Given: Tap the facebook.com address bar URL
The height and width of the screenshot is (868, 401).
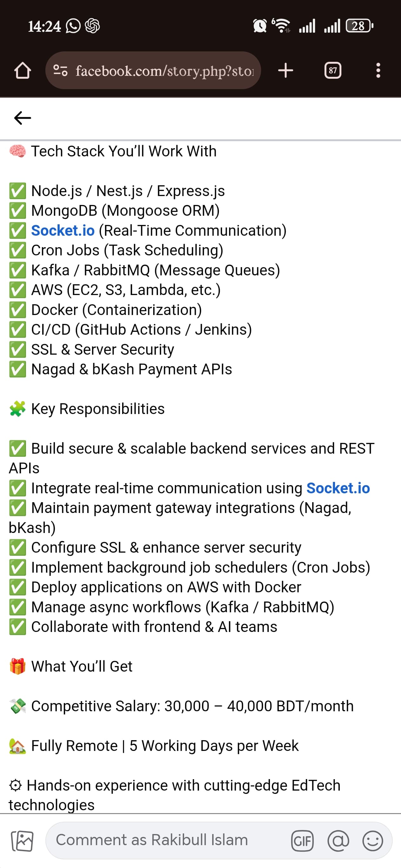Looking at the screenshot, I should tap(164, 71).
